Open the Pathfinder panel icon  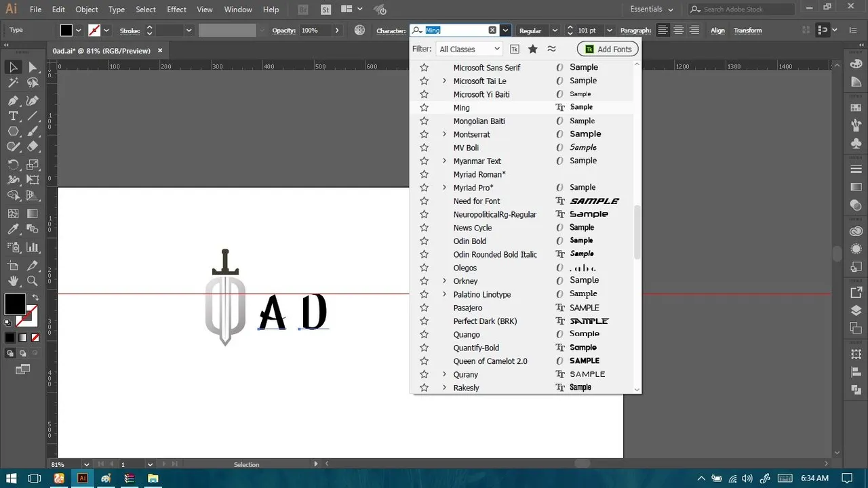click(856, 390)
